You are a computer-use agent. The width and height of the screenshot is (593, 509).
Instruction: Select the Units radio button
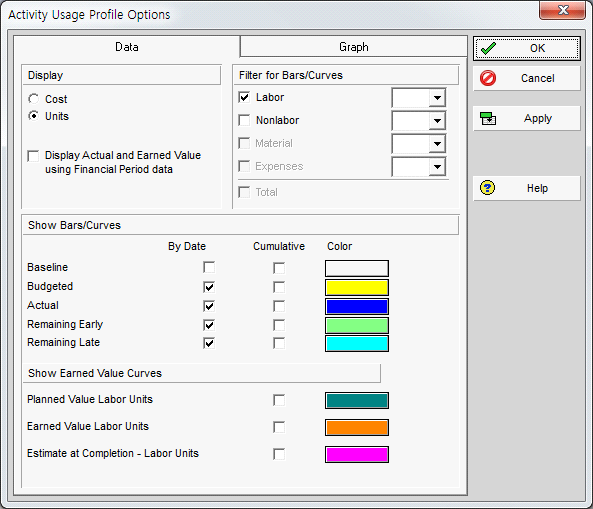pyautogui.click(x=34, y=116)
